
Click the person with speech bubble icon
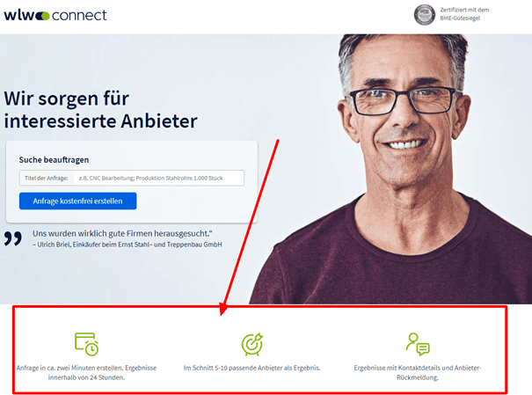[x=418, y=344]
